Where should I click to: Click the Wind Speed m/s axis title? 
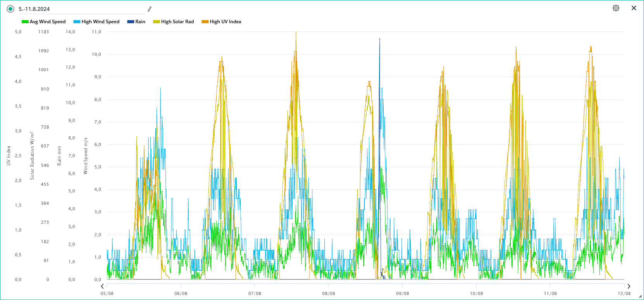[x=86, y=156]
